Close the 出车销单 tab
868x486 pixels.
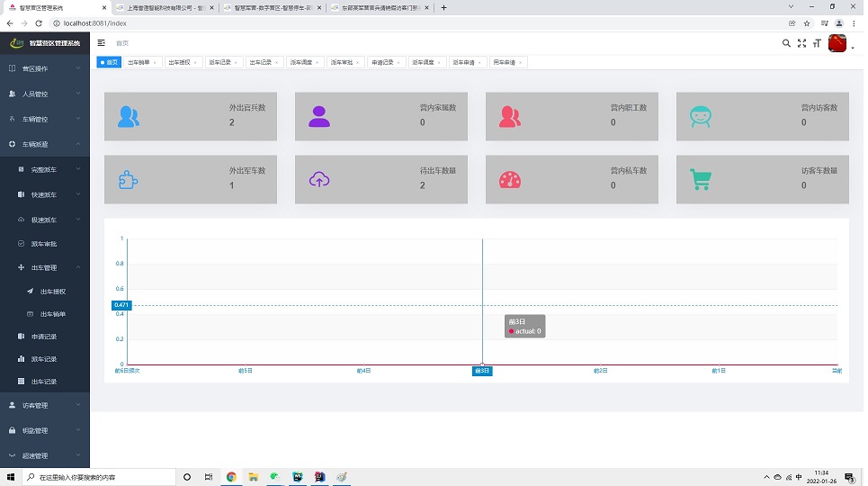click(x=156, y=63)
